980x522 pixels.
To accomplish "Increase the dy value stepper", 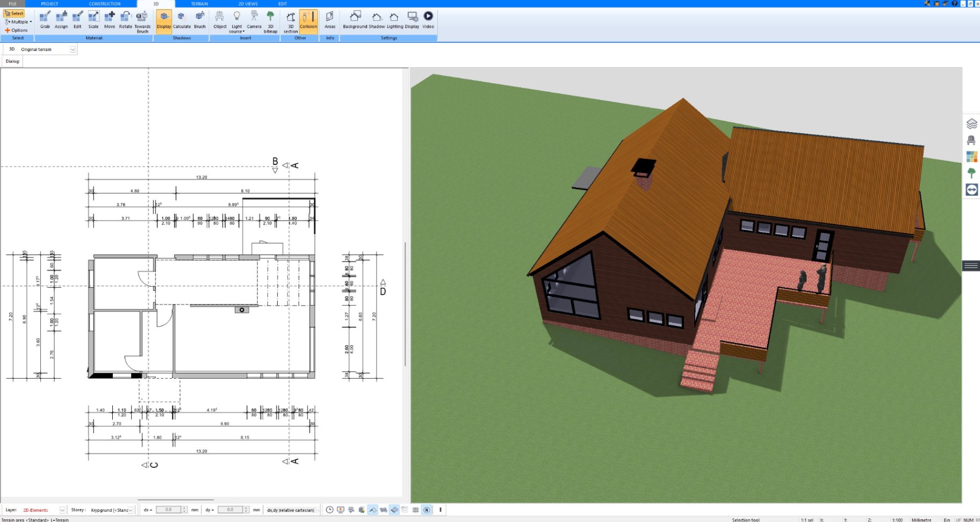I will click(x=246, y=508).
